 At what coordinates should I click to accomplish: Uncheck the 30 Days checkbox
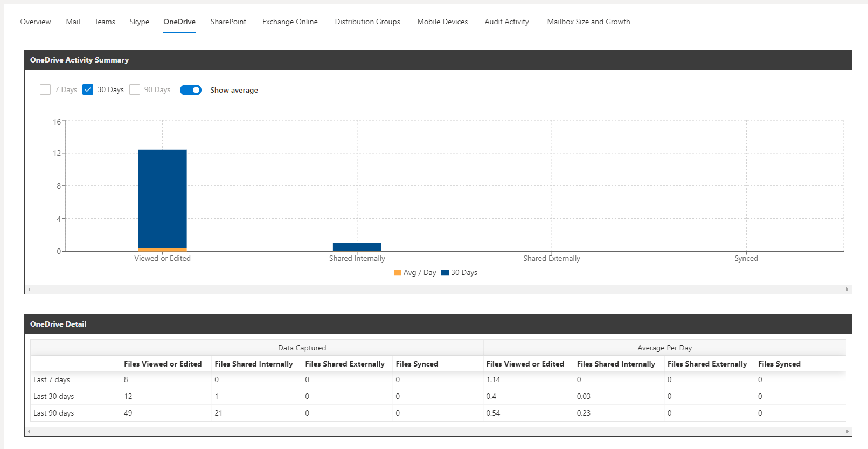[x=88, y=89]
